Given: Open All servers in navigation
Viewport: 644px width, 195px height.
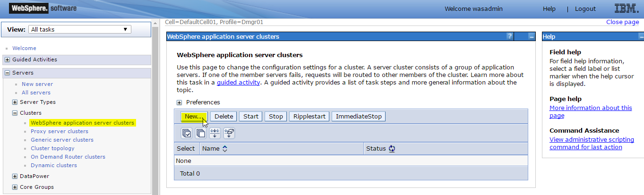Looking at the screenshot, I should pos(36,93).
